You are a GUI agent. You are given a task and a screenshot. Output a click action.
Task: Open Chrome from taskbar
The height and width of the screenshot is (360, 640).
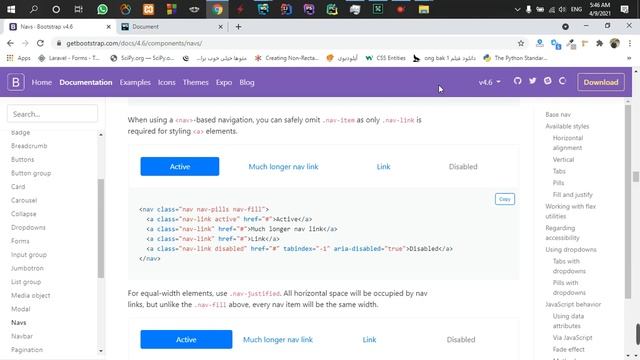point(217,9)
